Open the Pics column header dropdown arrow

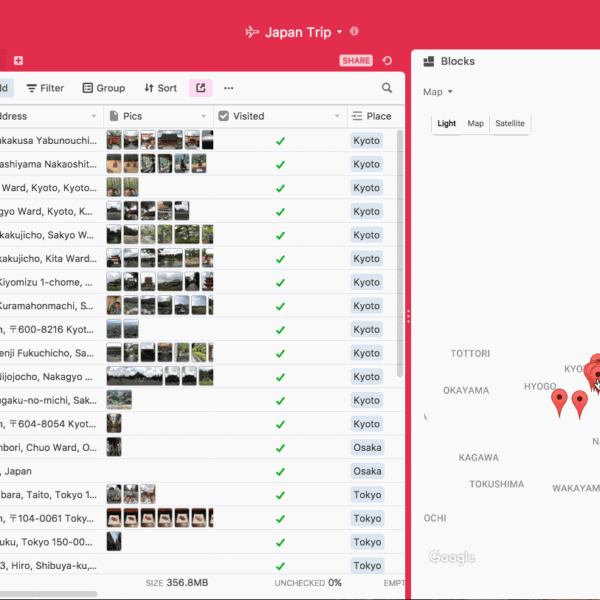click(205, 116)
